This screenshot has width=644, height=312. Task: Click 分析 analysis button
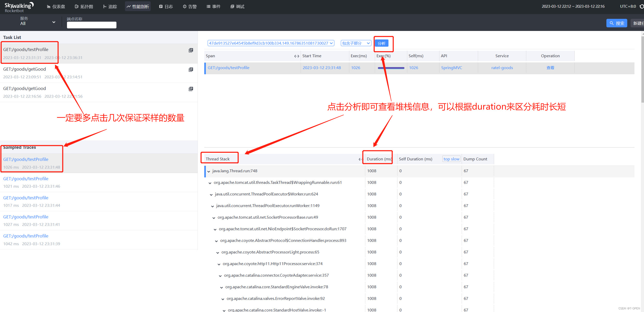click(x=382, y=43)
